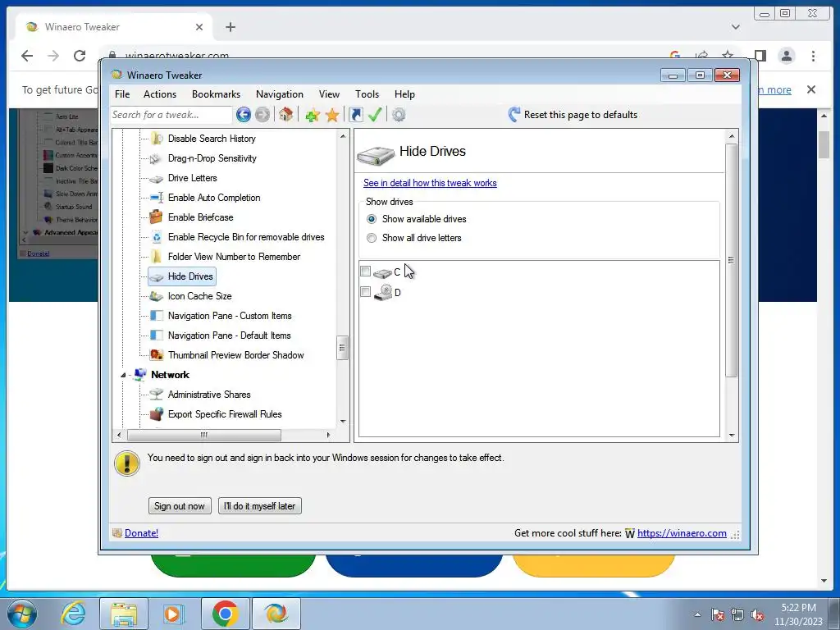Click the Chrome profile avatar icon
The height and width of the screenshot is (630, 840).
tap(787, 56)
